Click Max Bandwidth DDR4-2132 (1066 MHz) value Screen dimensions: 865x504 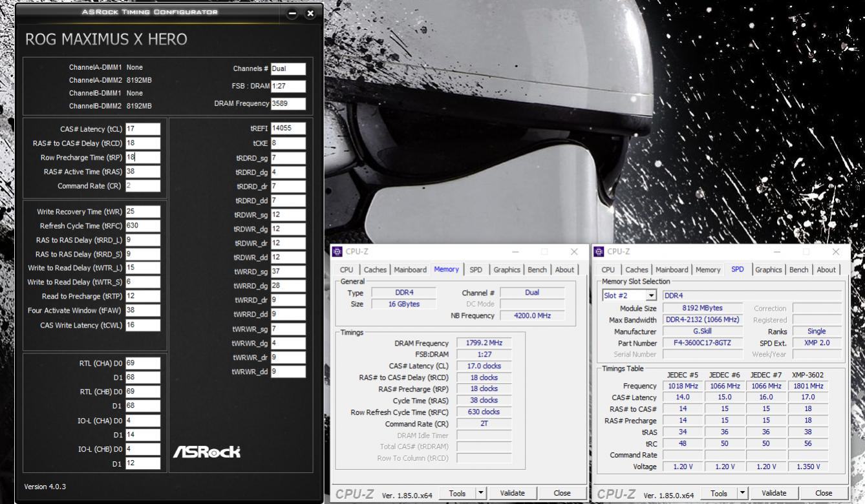702,320
